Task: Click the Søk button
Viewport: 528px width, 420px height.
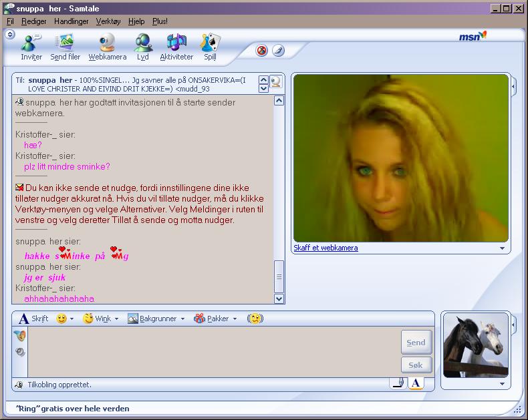Action: point(416,365)
